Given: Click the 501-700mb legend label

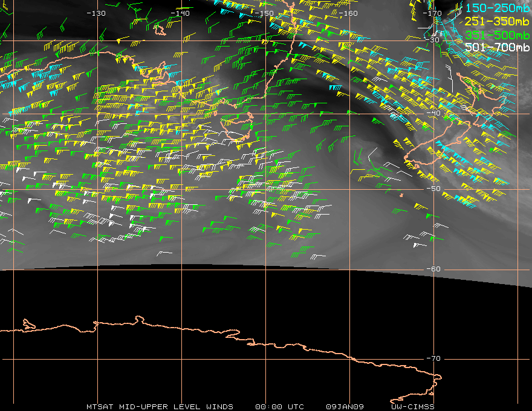Looking at the screenshot, I should (x=497, y=47).
